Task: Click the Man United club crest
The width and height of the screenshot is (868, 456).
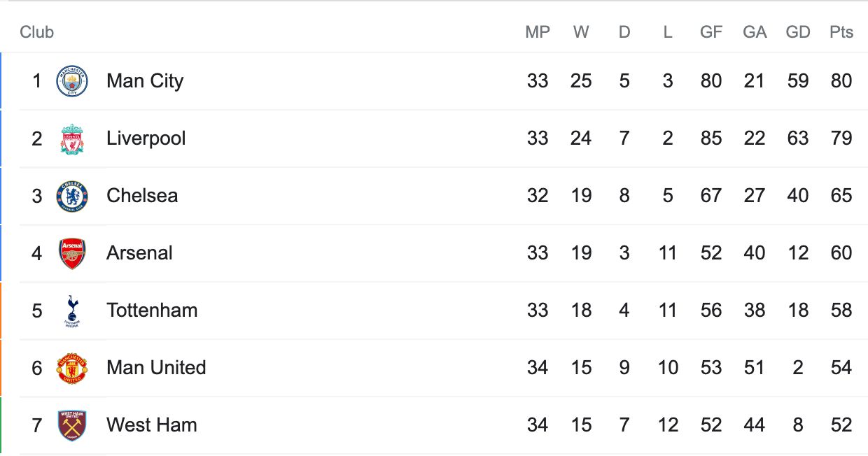Action: coord(72,368)
